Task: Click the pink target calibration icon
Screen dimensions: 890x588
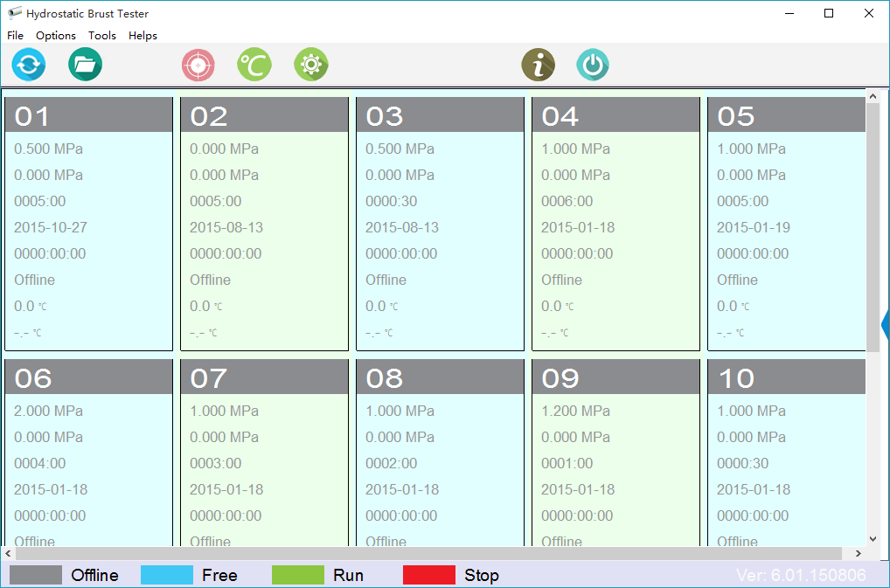Action: coord(198,66)
